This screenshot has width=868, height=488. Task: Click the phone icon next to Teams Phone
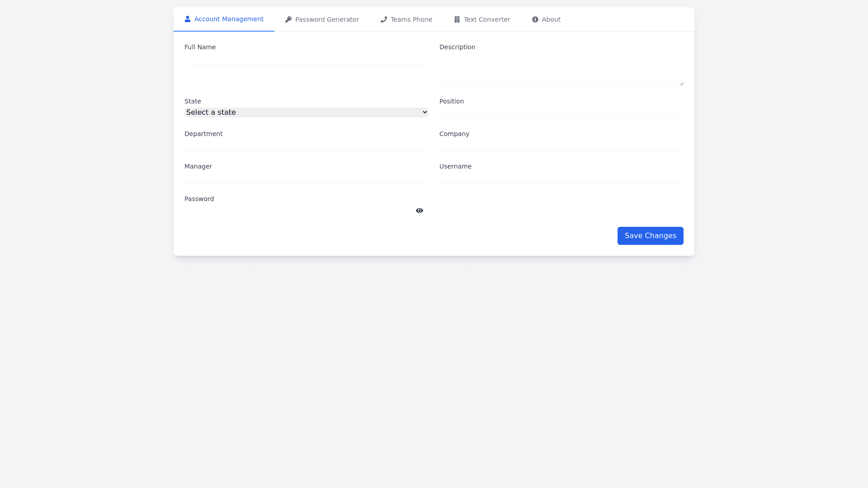point(383,19)
